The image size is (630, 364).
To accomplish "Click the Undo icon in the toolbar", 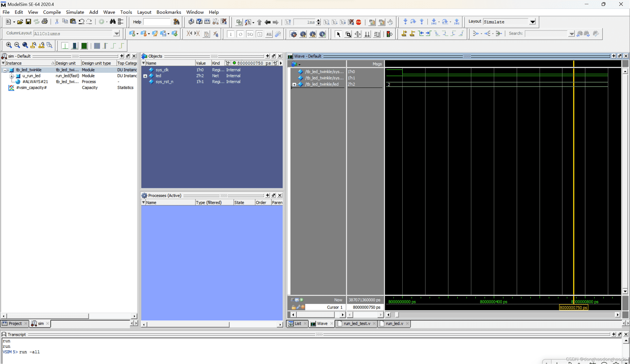I will [81, 21].
